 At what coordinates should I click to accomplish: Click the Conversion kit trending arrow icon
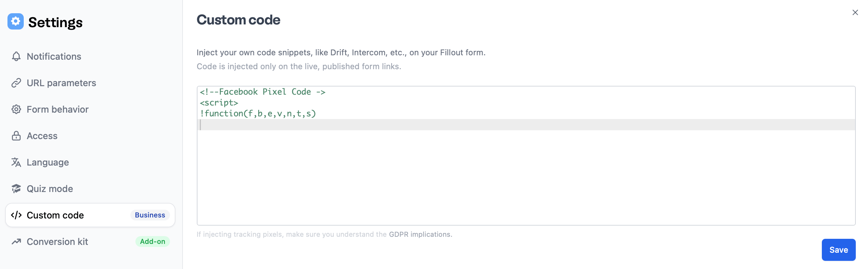point(16,242)
